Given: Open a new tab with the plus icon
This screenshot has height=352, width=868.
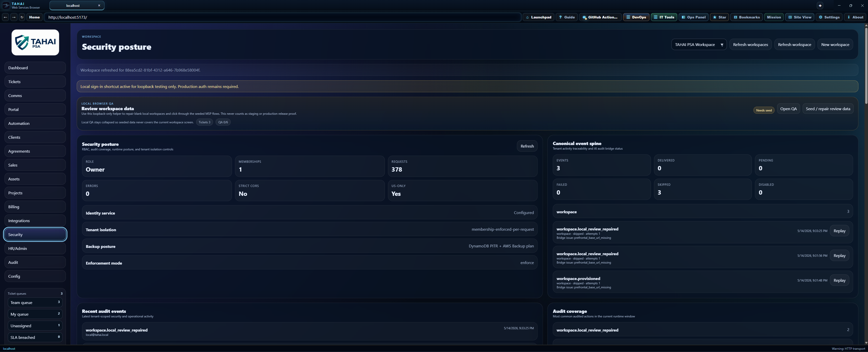Looking at the screenshot, I should point(820,6).
